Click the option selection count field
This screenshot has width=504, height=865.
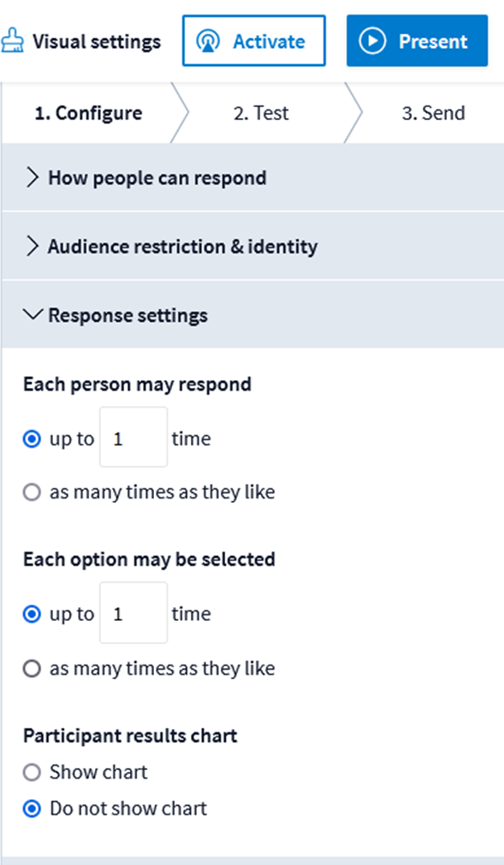[x=133, y=612]
